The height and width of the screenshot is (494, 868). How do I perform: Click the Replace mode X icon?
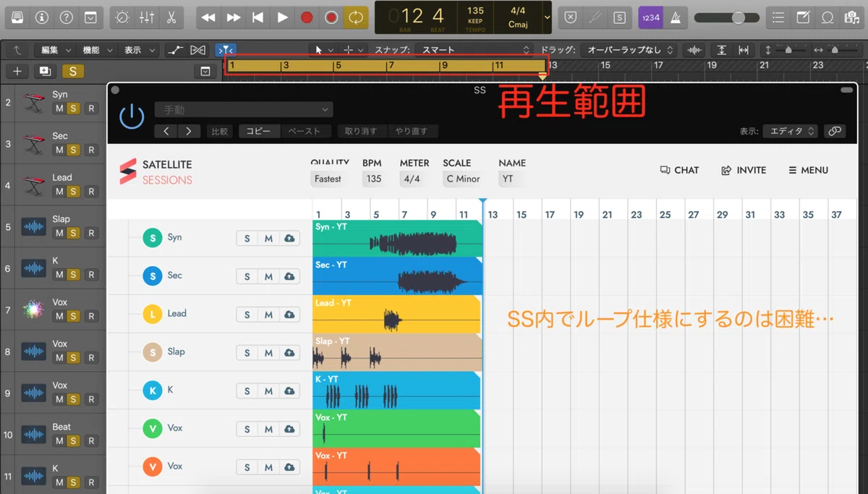point(571,17)
